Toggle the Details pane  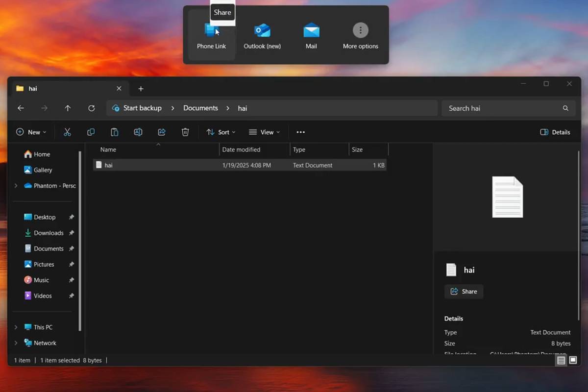click(x=555, y=132)
